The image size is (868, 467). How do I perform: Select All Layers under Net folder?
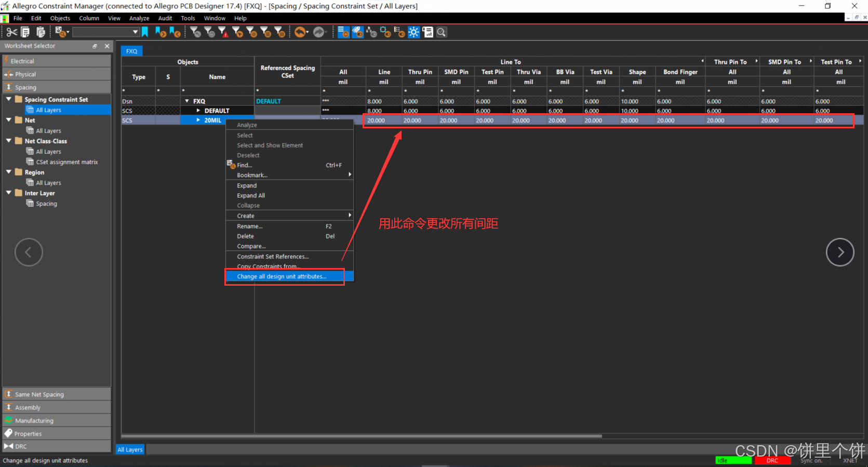click(x=48, y=131)
